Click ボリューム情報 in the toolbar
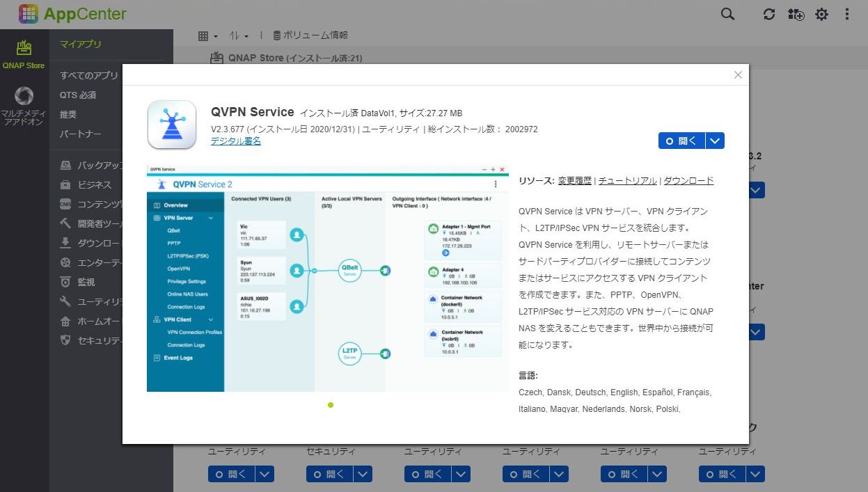The height and width of the screenshot is (492, 868). click(x=310, y=35)
